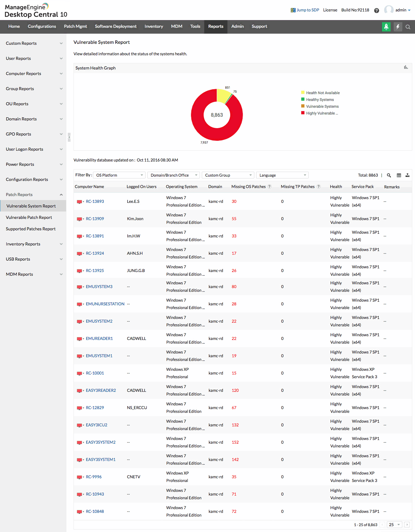Open the admin account dropdown arrow

409,10
